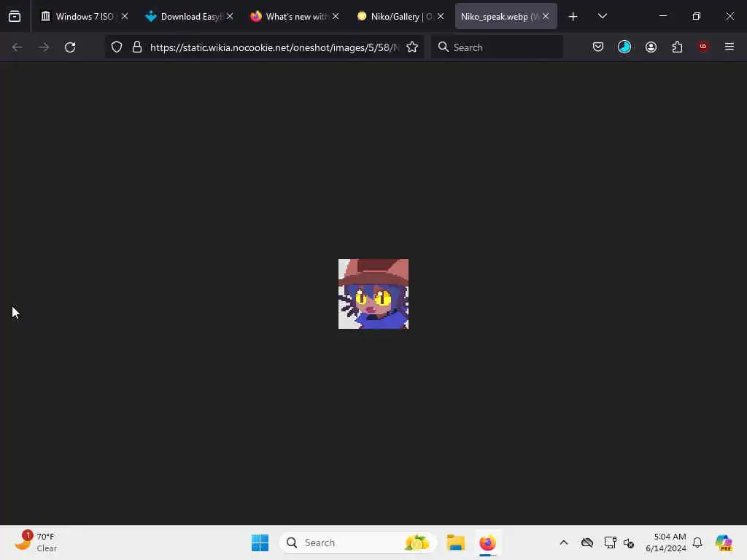This screenshot has width=747, height=560.
Task: Open the Firefox application hamburger menu
Action: (x=729, y=47)
